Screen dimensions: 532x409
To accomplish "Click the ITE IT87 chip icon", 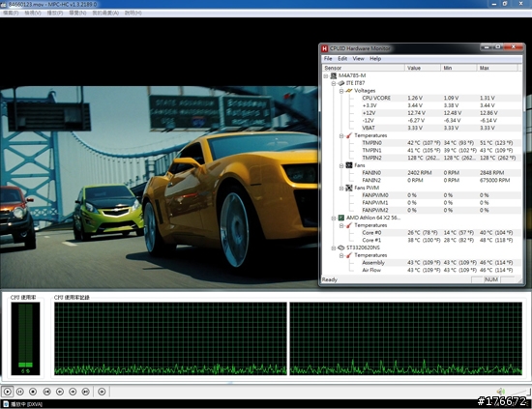I will point(341,83).
